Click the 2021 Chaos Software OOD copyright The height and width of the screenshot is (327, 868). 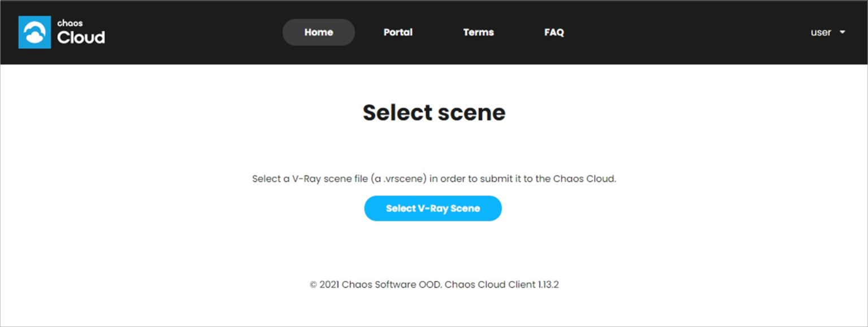(x=376, y=285)
